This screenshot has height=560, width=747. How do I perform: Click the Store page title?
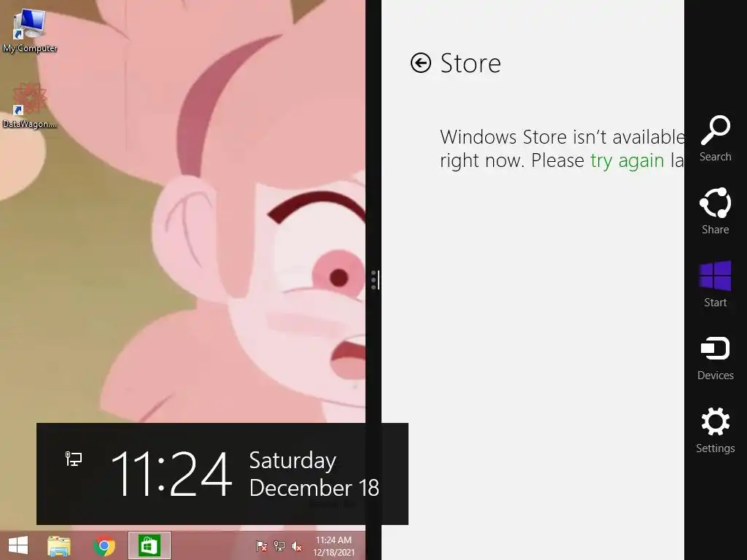click(x=471, y=63)
